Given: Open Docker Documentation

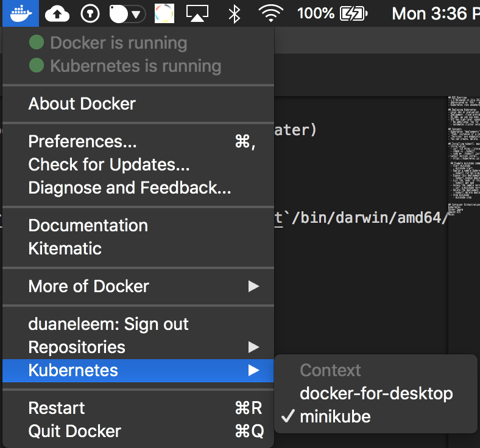Looking at the screenshot, I should pos(88,225).
